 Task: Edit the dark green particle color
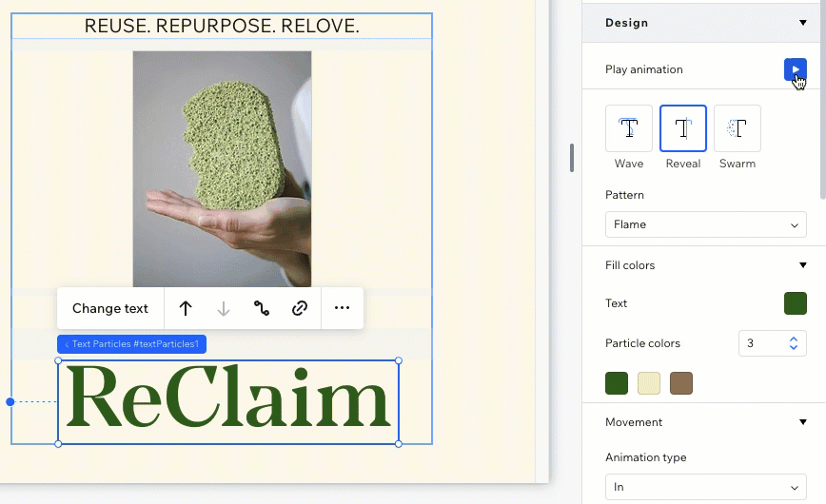coord(617,383)
